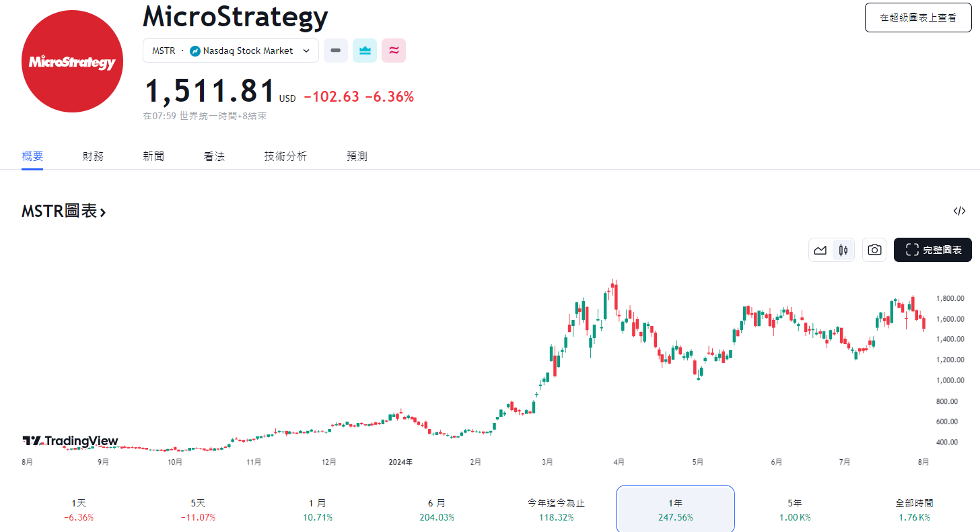The image size is (980, 532).
Task: Click the Nasdaq exchange logo badge
Action: [195, 50]
